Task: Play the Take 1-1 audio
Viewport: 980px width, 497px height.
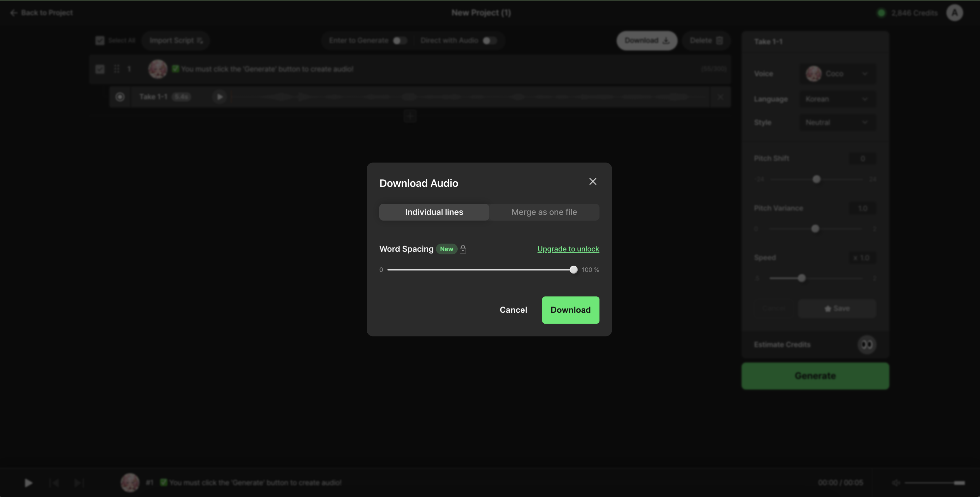Action: coord(220,97)
